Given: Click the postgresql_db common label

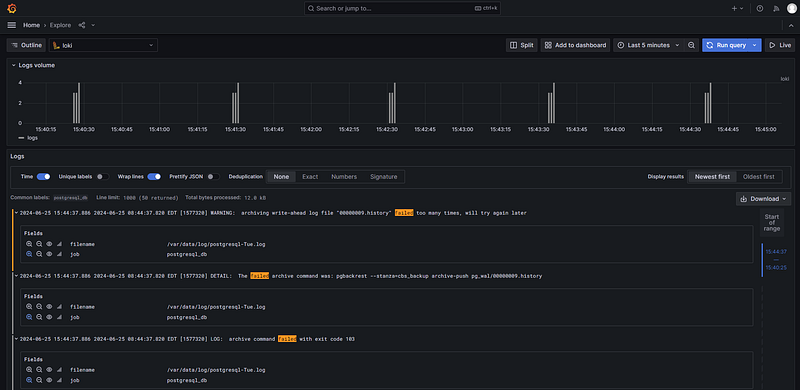Looking at the screenshot, I should [x=70, y=198].
